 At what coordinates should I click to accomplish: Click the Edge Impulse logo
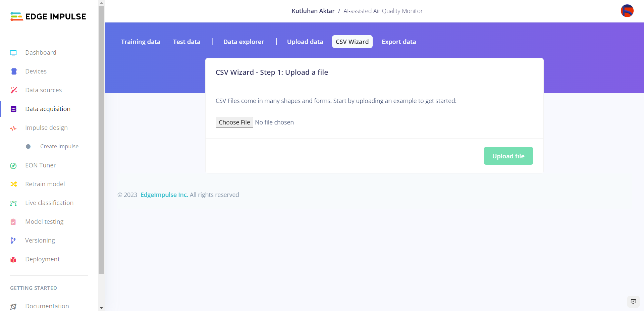tap(48, 16)
